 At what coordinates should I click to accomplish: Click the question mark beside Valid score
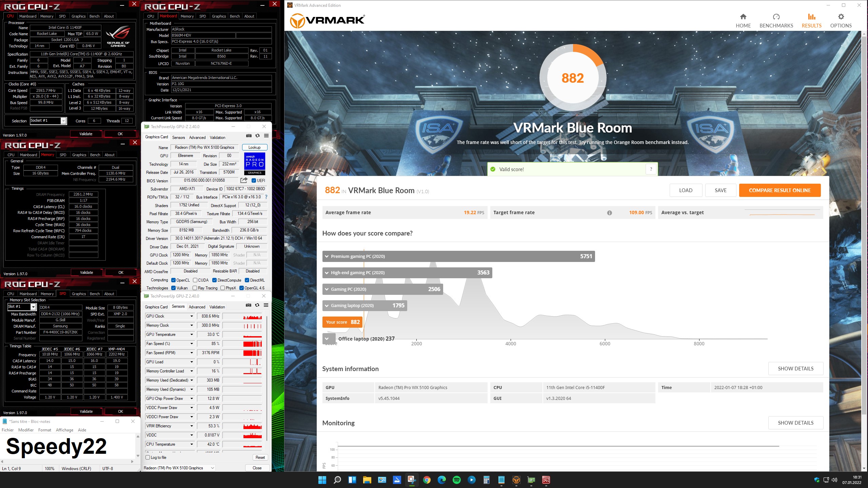pos(651,169)
